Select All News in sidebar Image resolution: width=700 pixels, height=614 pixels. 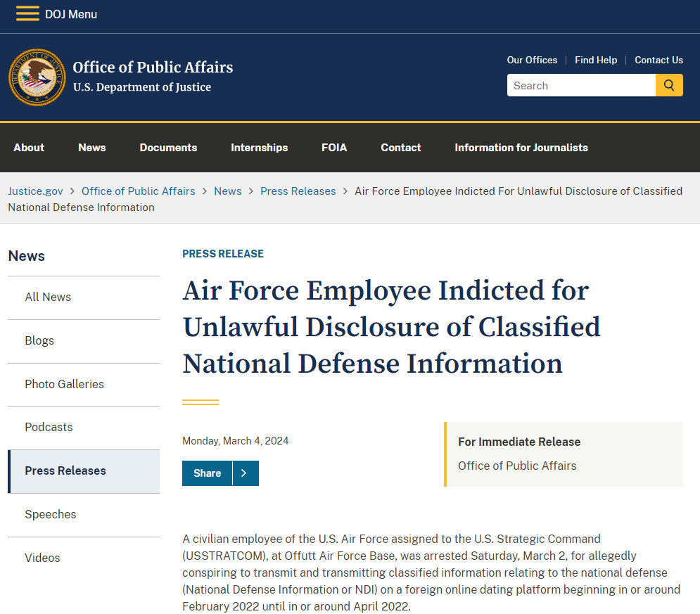(48, 298)
